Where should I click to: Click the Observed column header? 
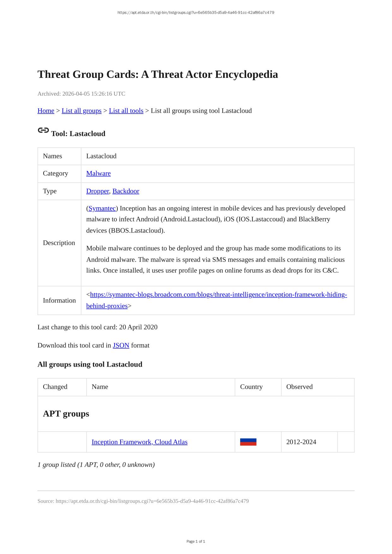(299, 387)
